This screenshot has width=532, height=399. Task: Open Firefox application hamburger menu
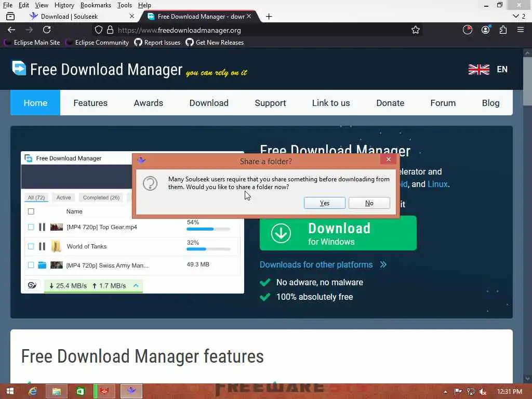[x=521, y=30]
